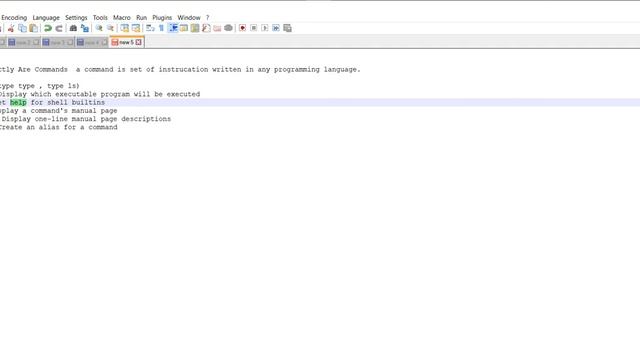Viewport: 640px width, 360px height.
Task: Toggle synchronize vertical scrolling icon
Action: pyautogui.click(x=124, y=28)
